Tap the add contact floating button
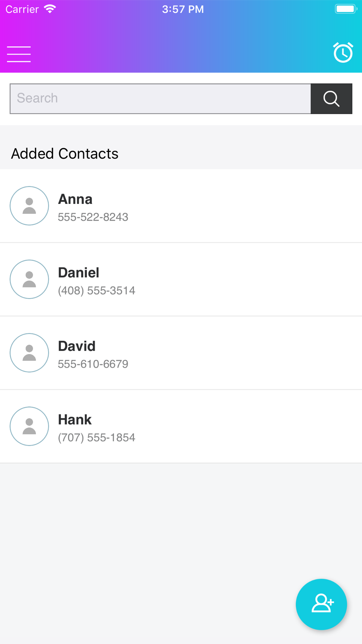The height and width of the screenshot is (644, 362). coord(321,604)
